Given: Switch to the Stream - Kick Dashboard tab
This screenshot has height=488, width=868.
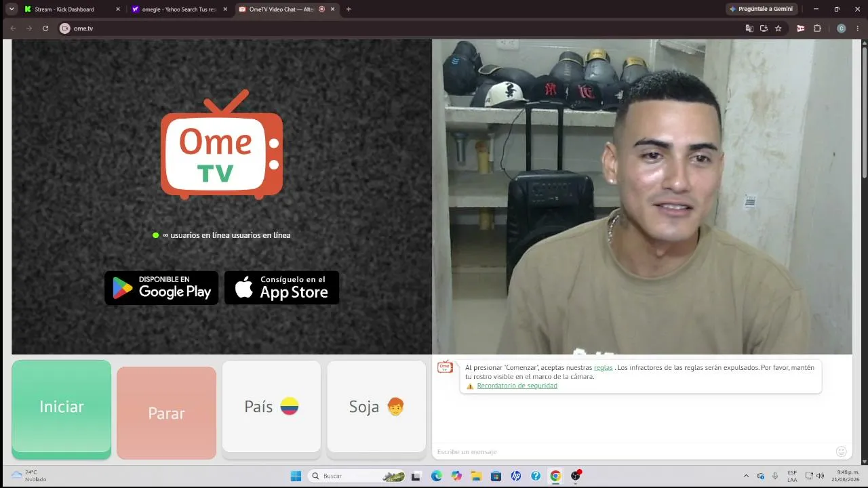Looking at the screenshot, I should click(71, 9).
